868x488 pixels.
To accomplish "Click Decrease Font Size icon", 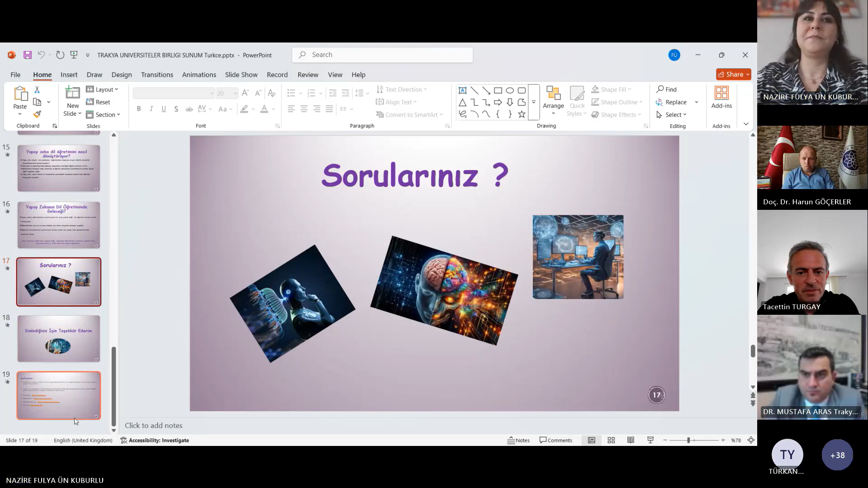I will pos(258,93).
